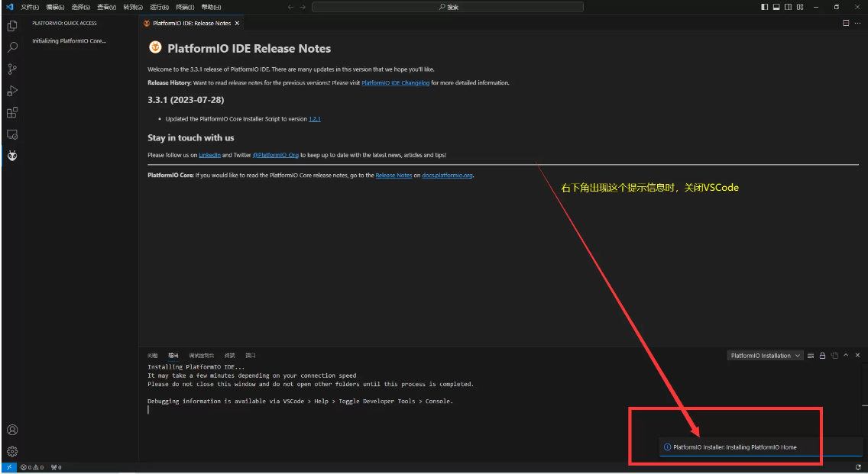Toggle output auto-scroll lock
This screenshot has height=474, width=868.
click(823, 356)
